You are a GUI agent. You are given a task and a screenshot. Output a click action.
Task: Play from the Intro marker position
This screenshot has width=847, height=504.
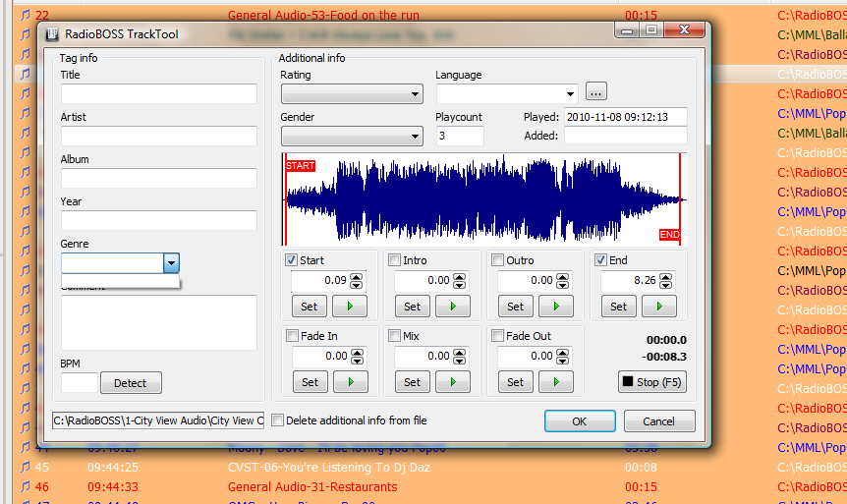tap(453, 307)
